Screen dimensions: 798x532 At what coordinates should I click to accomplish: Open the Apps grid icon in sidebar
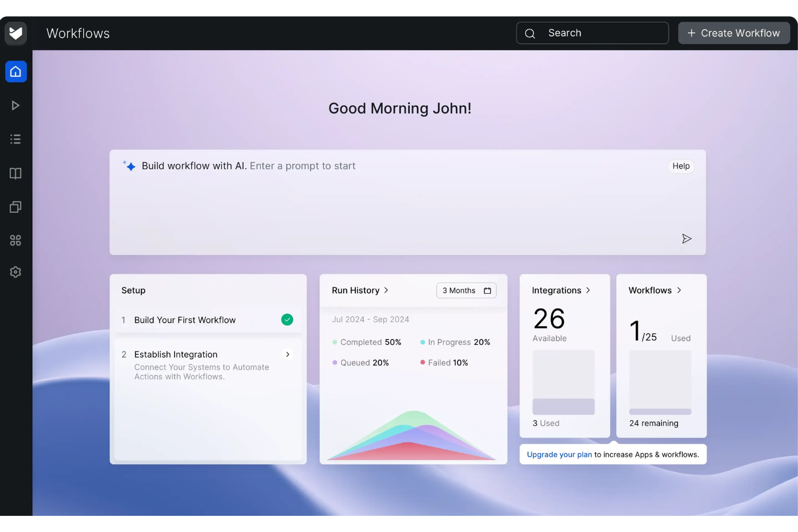16,240
